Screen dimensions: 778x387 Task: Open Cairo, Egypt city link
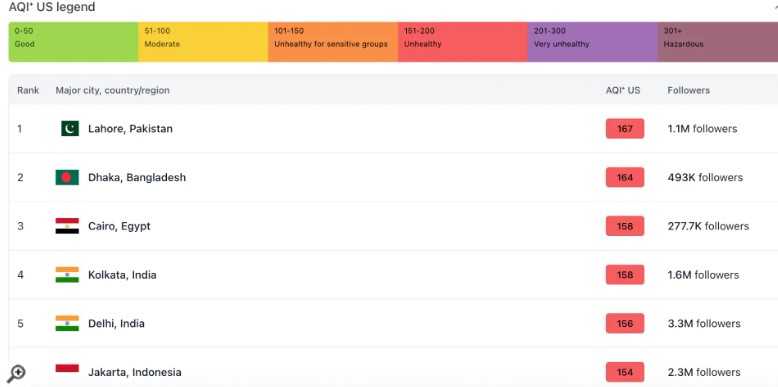tap(119, 226)
